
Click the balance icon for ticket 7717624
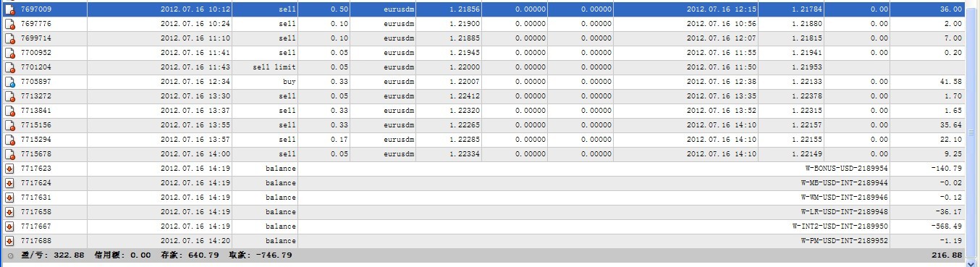tap(10, 183)
